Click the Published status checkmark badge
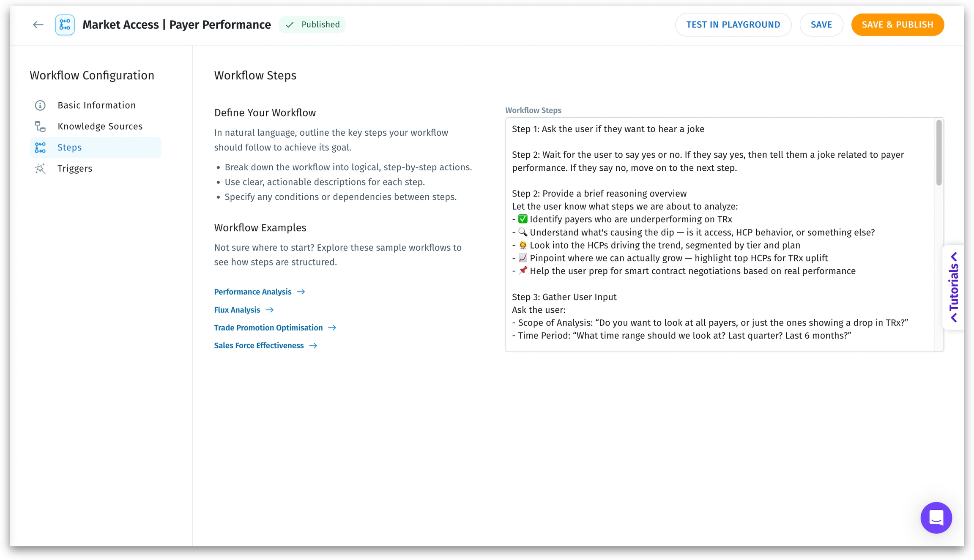 pyautogui.click(x=312, y=25)
